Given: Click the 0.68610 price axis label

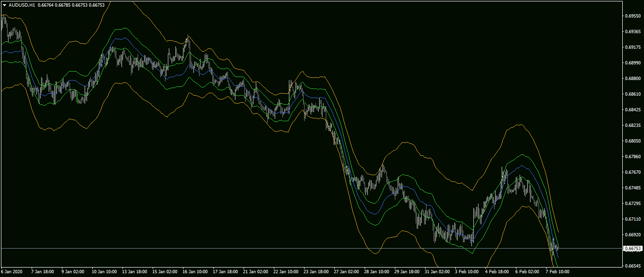Looking at the screenshot, I should click(x=632, y=94).
